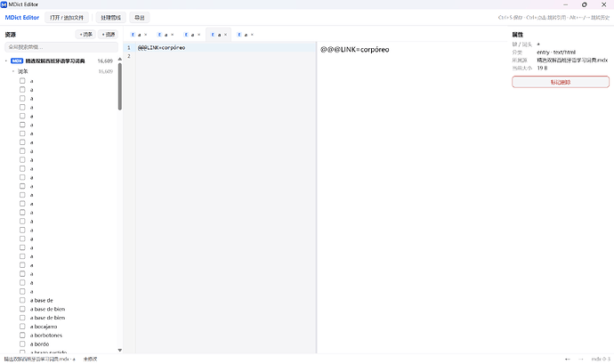Add a new entry with +词条
The image size is (614, 364).
point(85,35)
